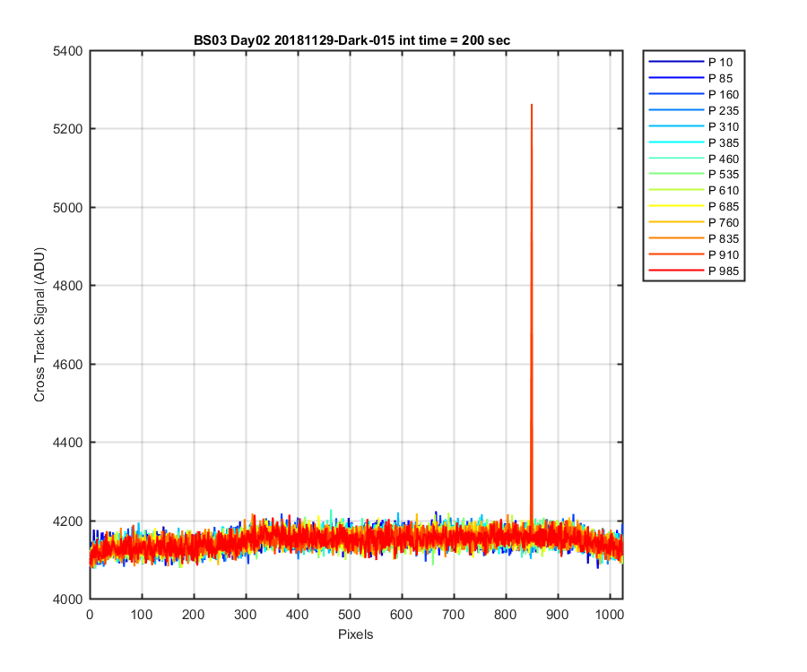This screenshot has width=807, height=672.
Task: Click the 200 x-axis tick label
Action: click(x=194, y=615)
